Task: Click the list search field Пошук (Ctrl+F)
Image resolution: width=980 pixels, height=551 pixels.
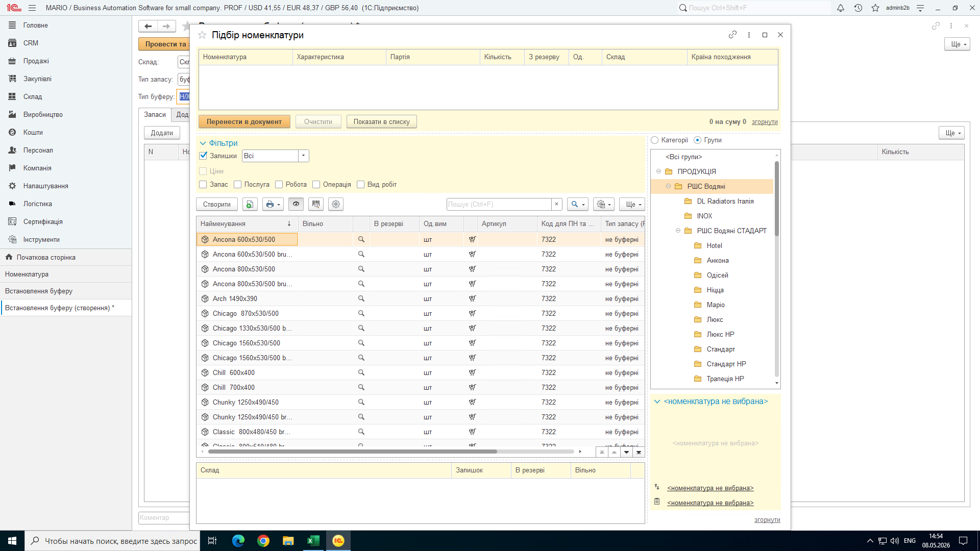Action: [x=499, y=204]
